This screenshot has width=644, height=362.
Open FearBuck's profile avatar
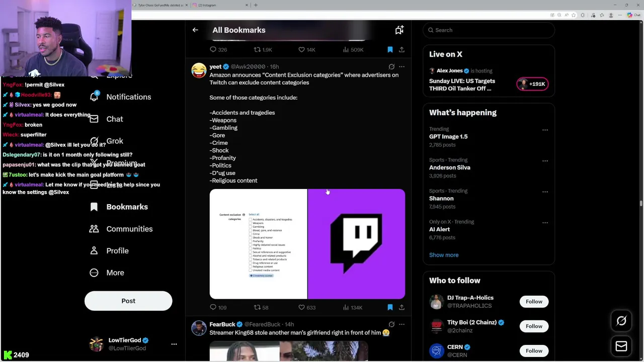[199, 328]
